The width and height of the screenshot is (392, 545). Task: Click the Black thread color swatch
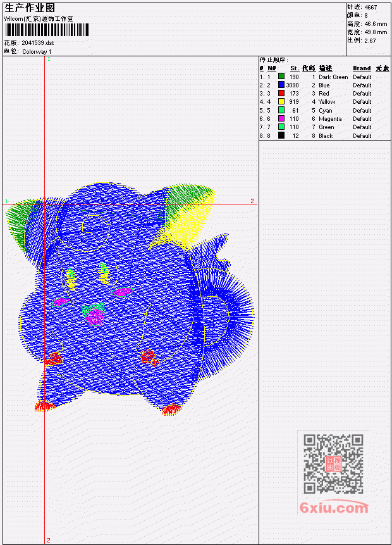pyautogui.click(x=281, y=135)
